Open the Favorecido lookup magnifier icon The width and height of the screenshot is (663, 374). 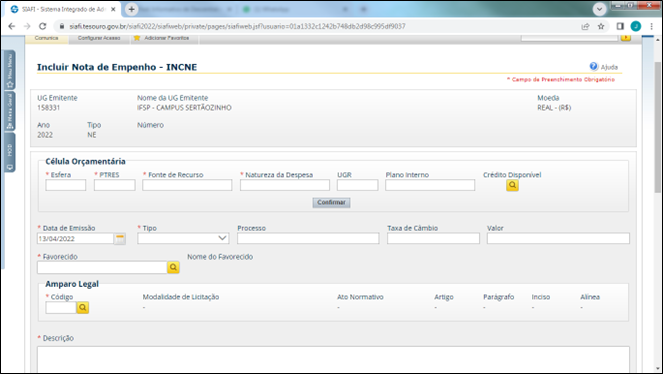pos(173,267)
